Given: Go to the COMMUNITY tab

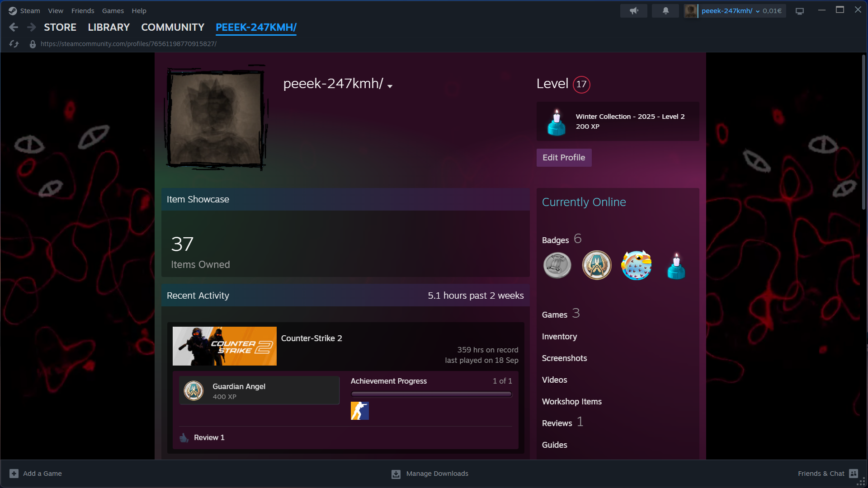Looking at the screenshot, I should pos(173,28).
